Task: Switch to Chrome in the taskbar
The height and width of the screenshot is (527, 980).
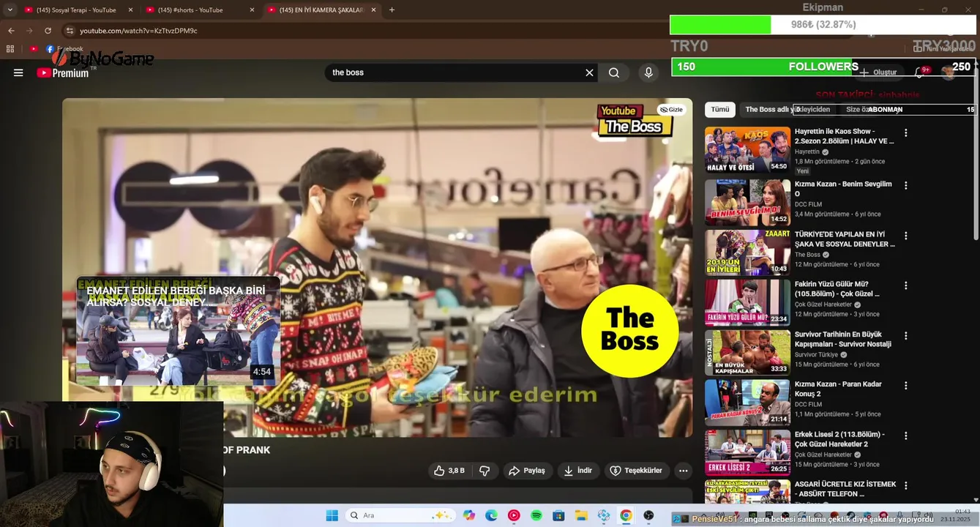Action: 626,515
